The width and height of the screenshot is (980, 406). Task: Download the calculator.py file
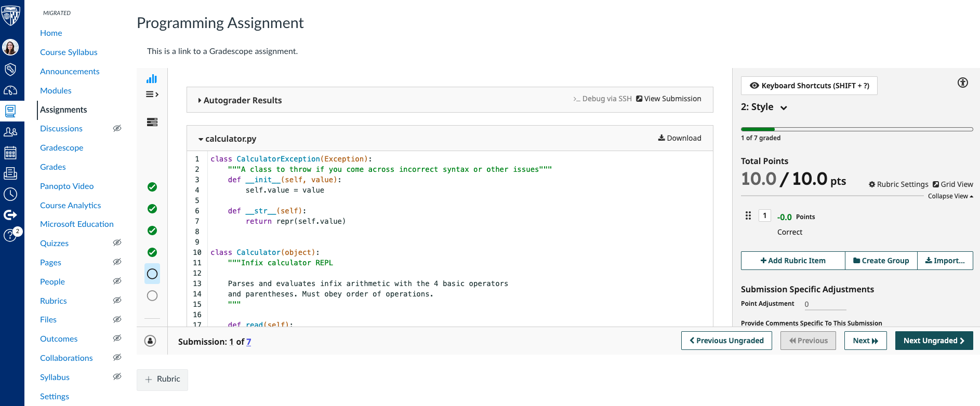(x=680, y=138)
